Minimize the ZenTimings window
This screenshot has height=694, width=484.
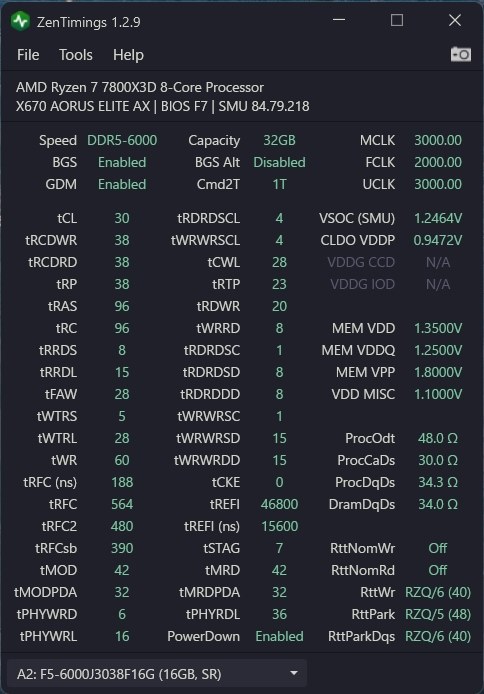[x=339, y=20]
